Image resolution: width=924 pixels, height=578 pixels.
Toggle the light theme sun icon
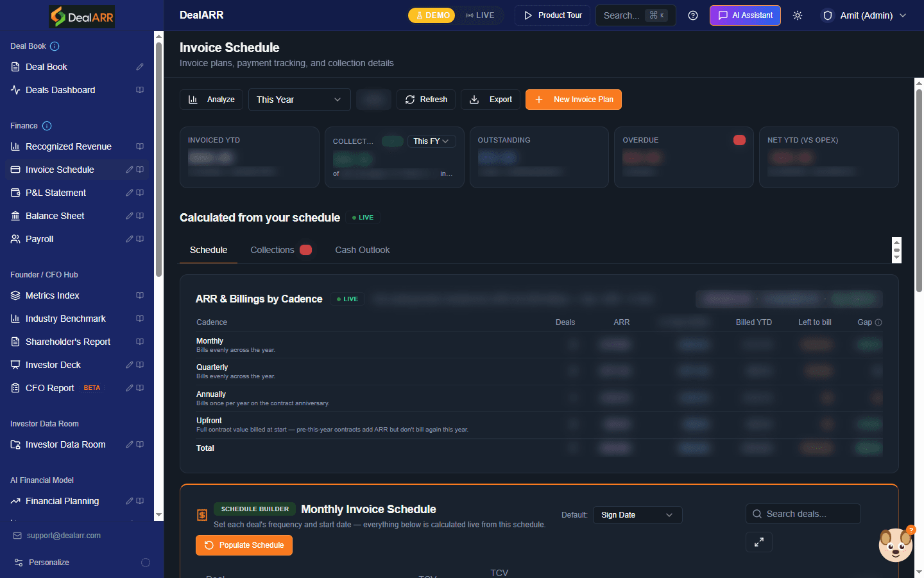(798, 15)
